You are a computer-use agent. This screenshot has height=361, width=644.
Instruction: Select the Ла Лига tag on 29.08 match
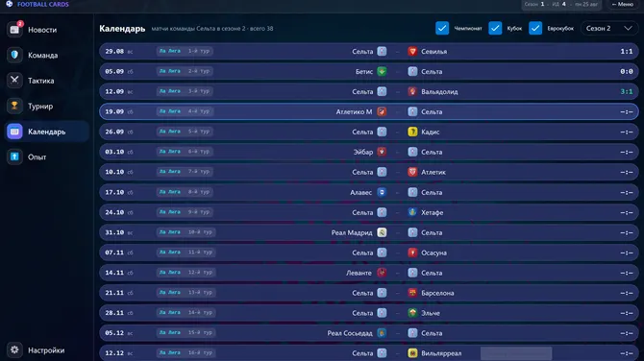[x=169, y=51]
